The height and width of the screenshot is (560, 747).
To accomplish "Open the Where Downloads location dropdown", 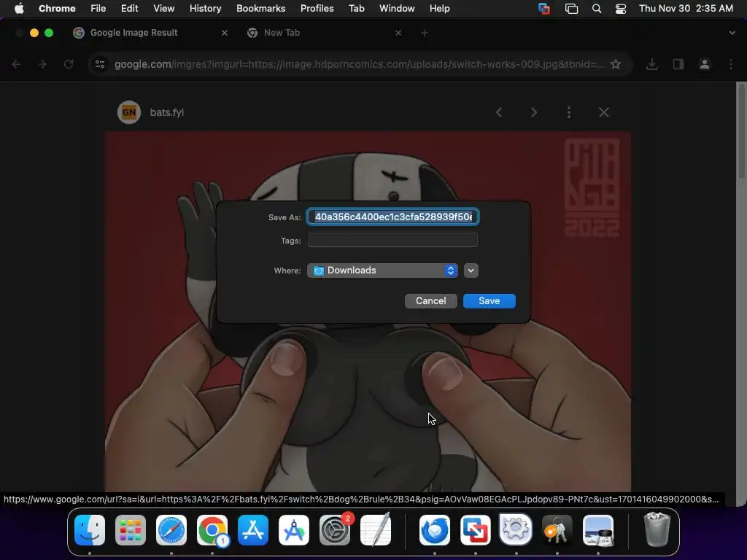I will (382, 271).
